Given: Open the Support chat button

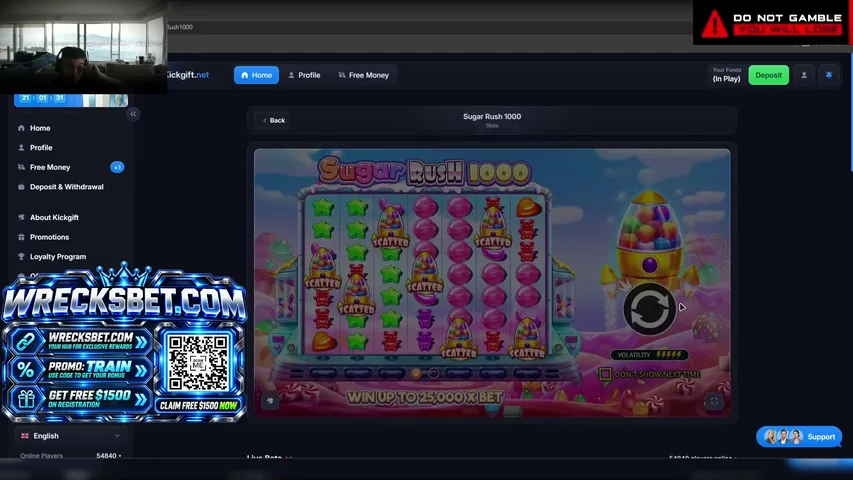Looking at the screenshot, I should pyautogui.click(x=799, y=436).
